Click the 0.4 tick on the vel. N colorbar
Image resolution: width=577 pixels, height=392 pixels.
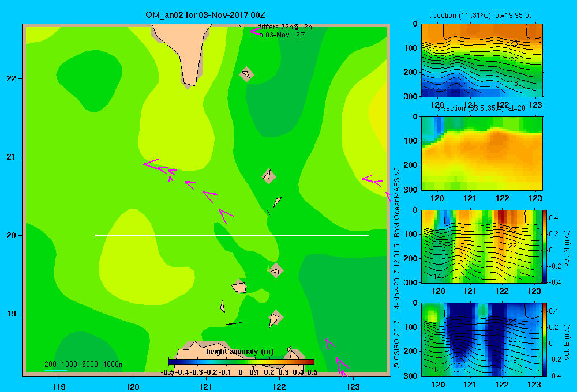pyautogui.click(x=553, y=218)
